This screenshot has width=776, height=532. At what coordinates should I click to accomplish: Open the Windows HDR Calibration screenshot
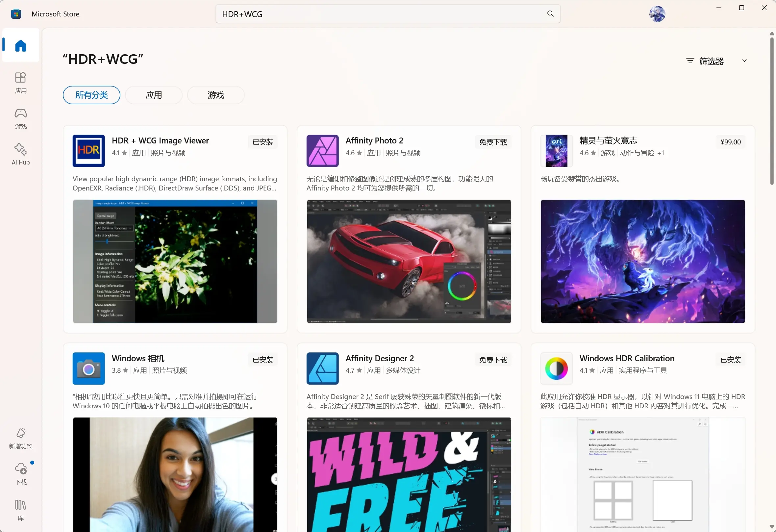click(643, 474)
